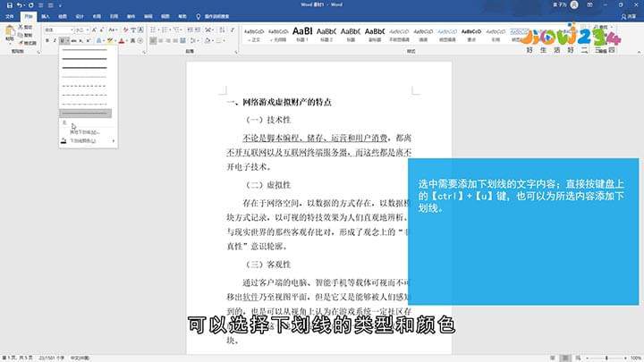Click the Copy icon in clipboard group
The width and height of the screenshot is (644, 362).
[21, 35]
